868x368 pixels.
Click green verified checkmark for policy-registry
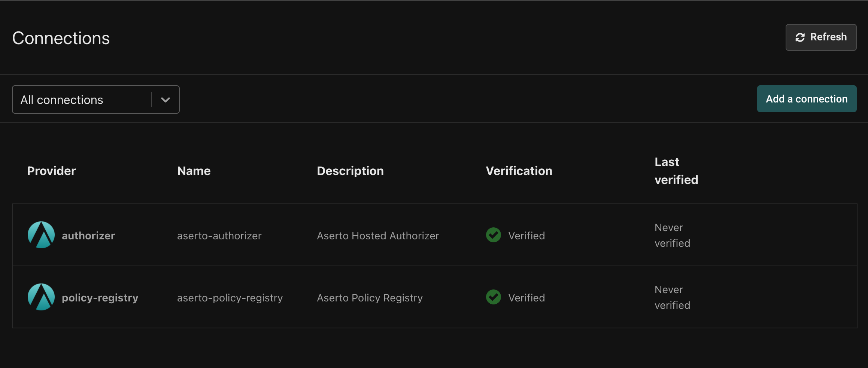pos(493,297)
